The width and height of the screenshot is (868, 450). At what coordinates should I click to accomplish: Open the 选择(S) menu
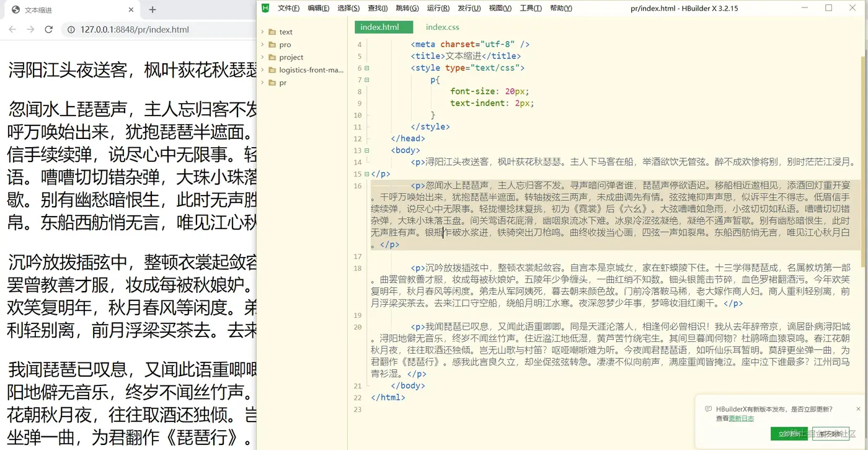[348, 8]
